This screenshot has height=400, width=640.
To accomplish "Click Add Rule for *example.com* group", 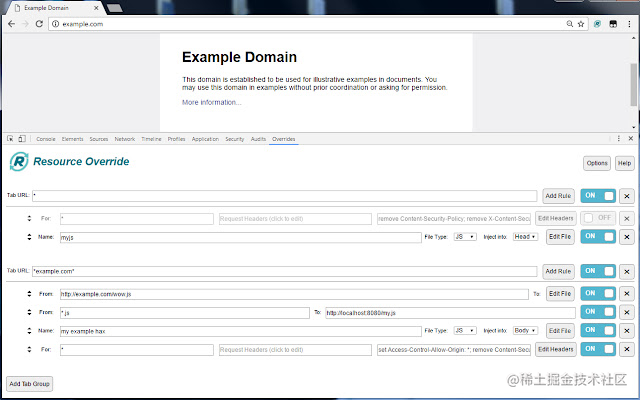I will point(558,271).
